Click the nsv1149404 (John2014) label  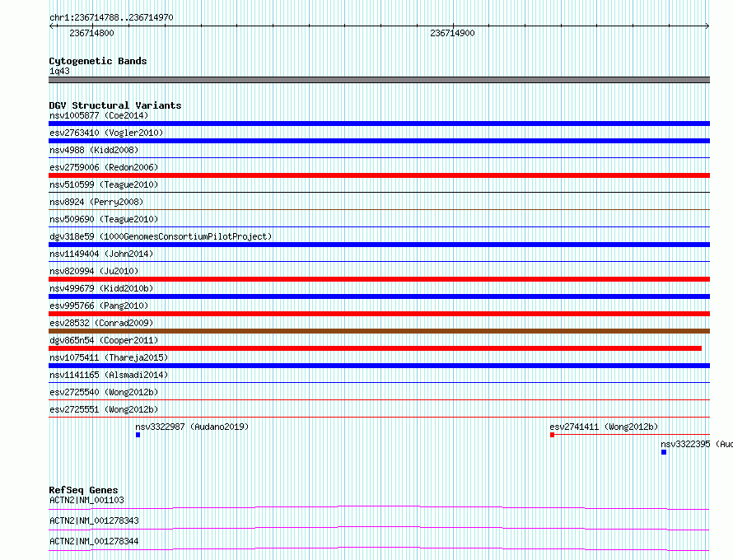point(101,254)
